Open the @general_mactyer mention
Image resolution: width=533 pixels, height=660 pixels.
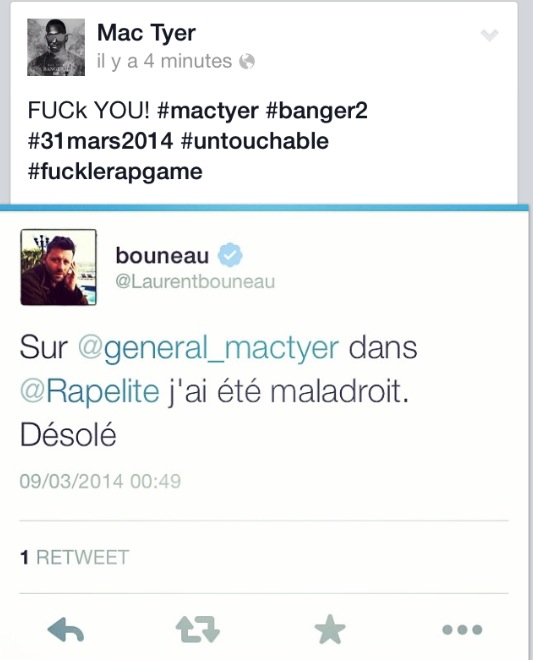tap(209, 349)
